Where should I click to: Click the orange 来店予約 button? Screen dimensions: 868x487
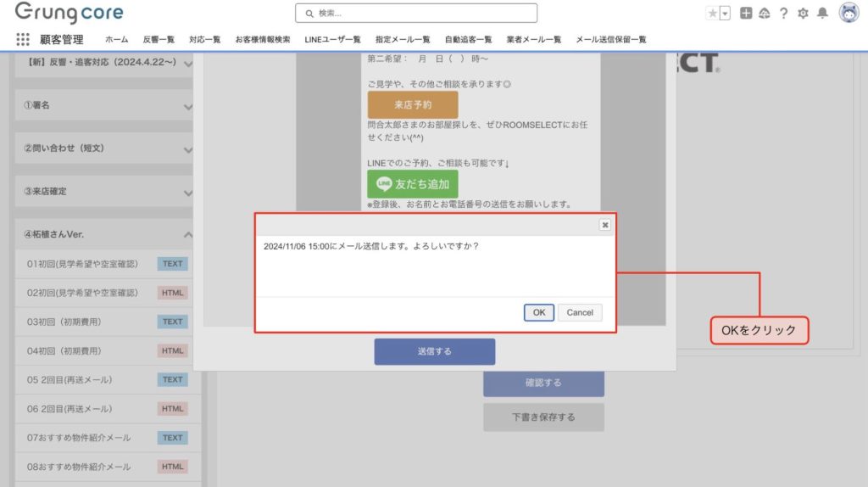[x=413, y=105]
